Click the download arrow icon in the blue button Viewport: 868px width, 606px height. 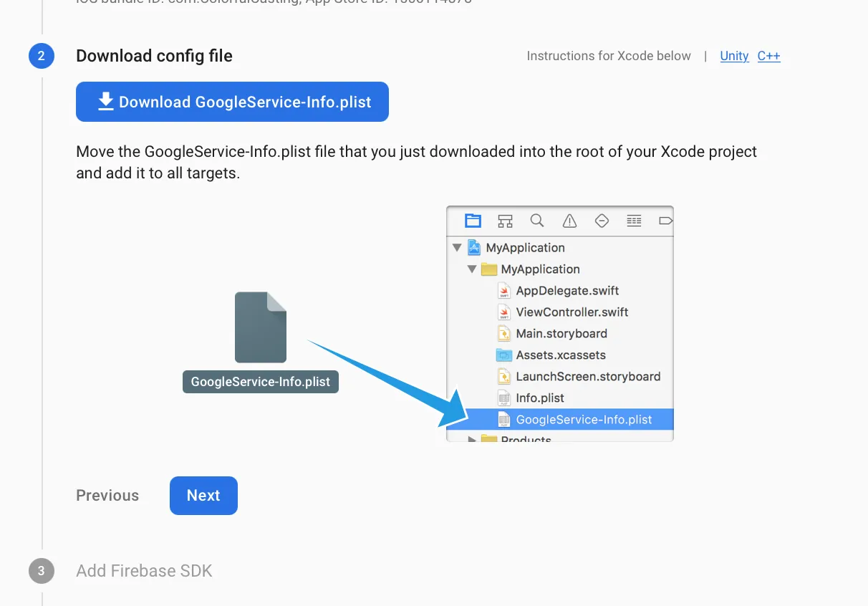(106, 102)
